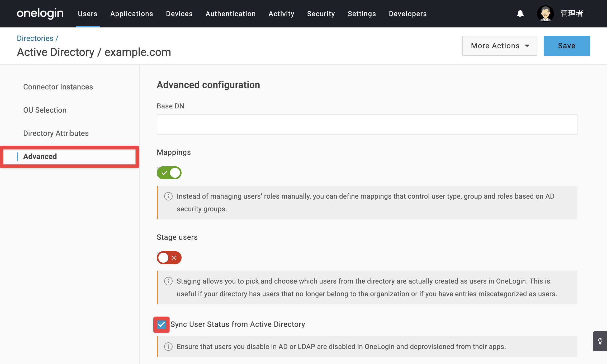Click the OneLogin logo
Viewport: 607px width, 364px height.
tap(40, 13)
